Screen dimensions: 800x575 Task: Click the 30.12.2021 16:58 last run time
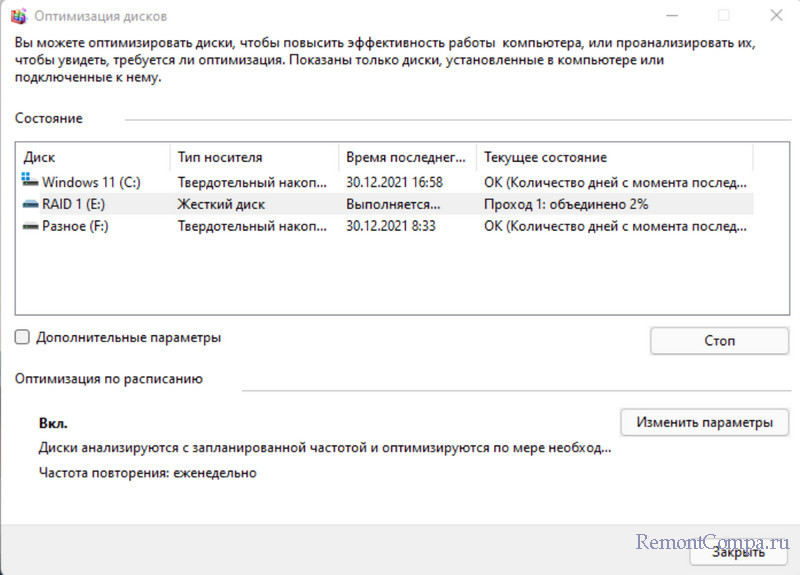click(x=394, y=182)
